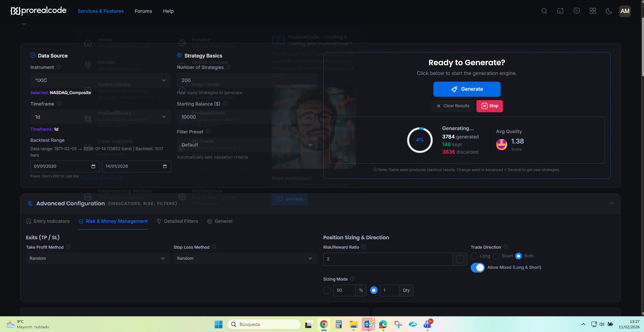Switch to the General tab
The height and width of the screenshot is (332, 644).
(220, 221)
